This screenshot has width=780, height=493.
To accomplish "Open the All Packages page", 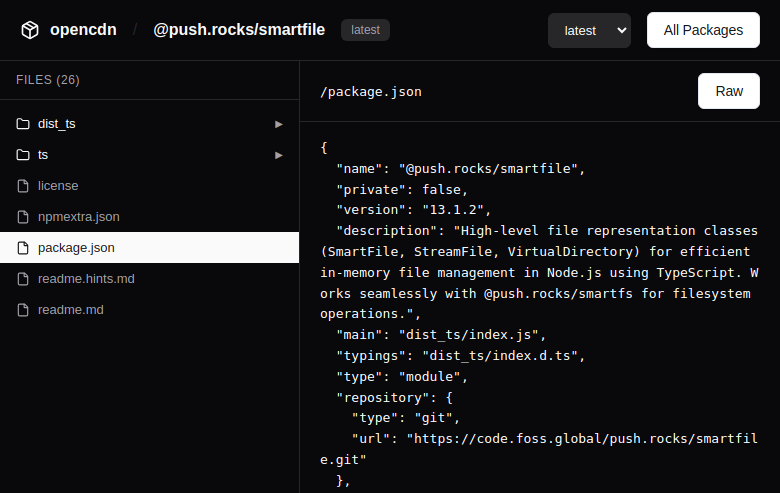I will click(x=703, y=30).
